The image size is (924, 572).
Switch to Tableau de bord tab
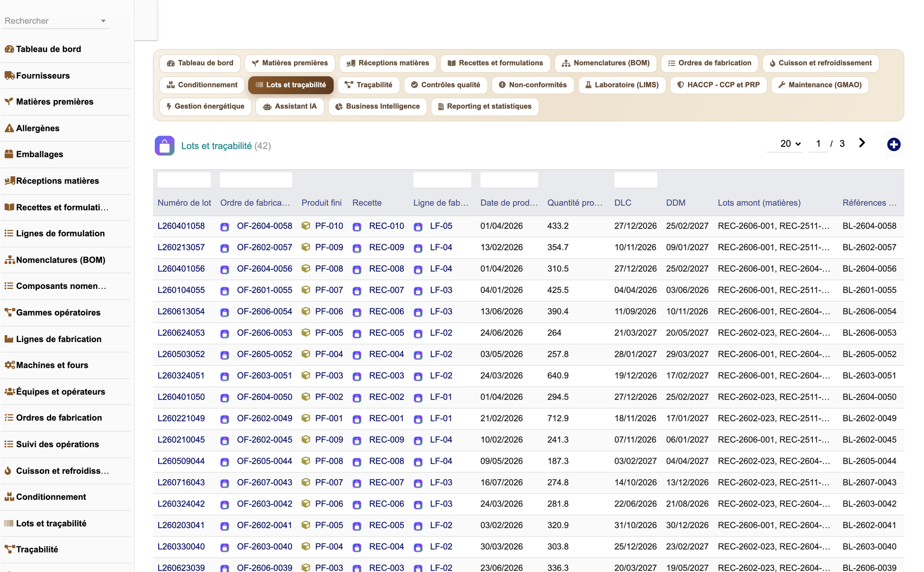click(200, 63)
